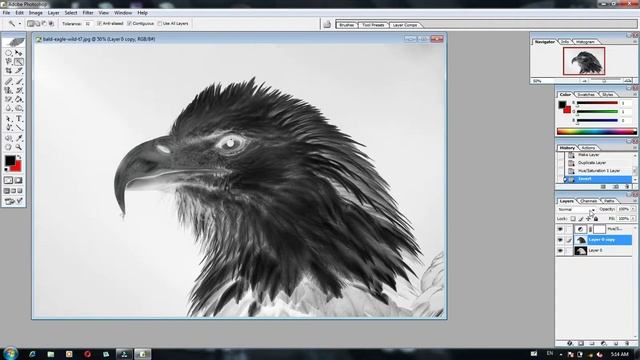This screenshot has height=360, width=640.
Task: Open the Image menu
Action: 36,13
